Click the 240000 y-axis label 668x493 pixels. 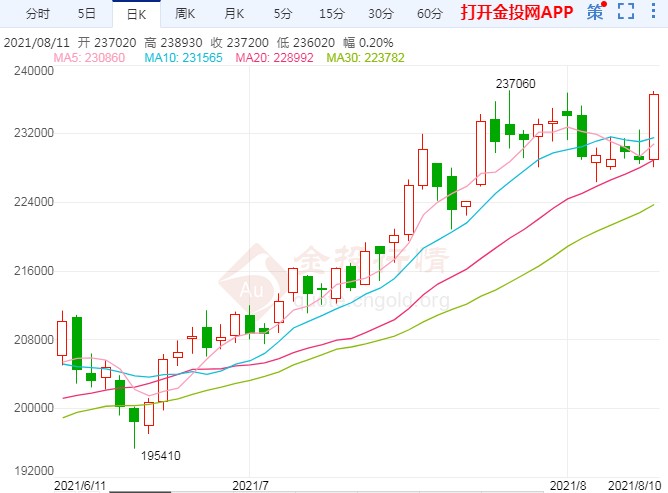tap(34, 71)
